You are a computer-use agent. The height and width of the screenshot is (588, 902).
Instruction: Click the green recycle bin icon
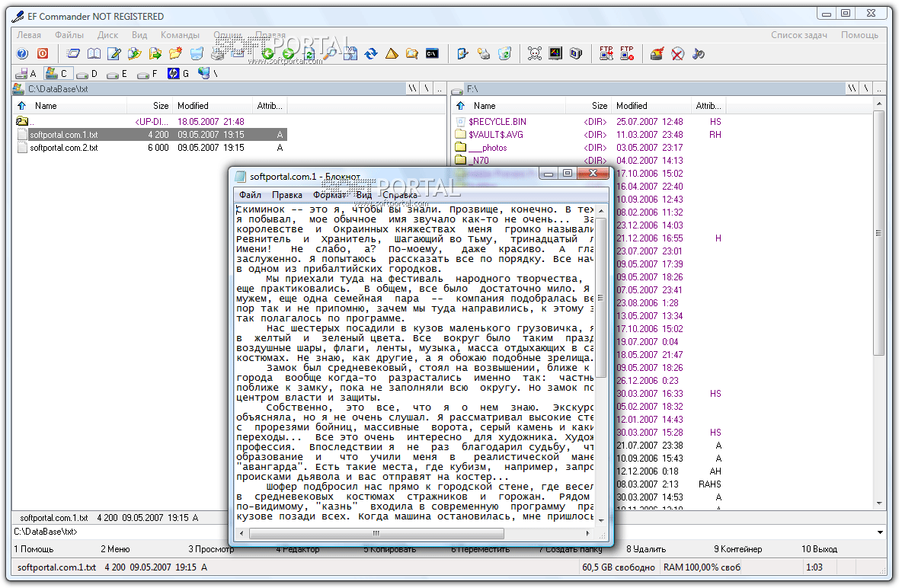tap(504, 53)
